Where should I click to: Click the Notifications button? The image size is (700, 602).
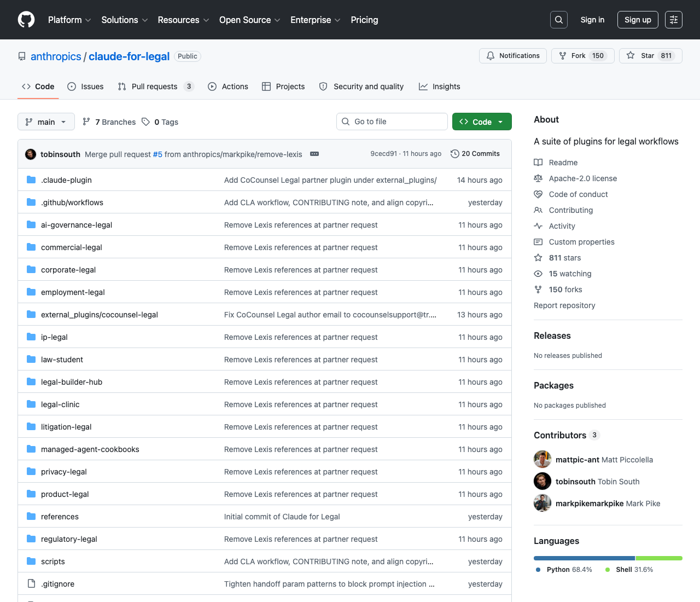point(513,56)
